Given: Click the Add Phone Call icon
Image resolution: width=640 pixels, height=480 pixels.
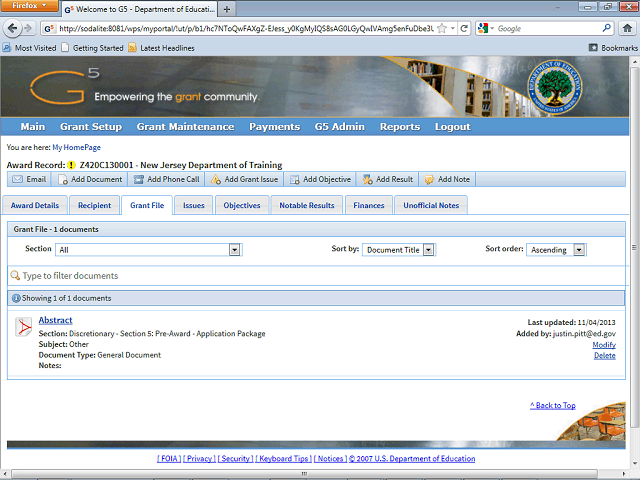Looking at the screenshot, I should click(x=139, y=179).
